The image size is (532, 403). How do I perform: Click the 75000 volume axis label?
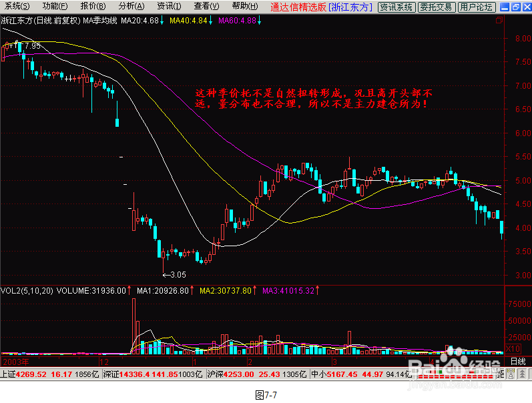[519, 304]
